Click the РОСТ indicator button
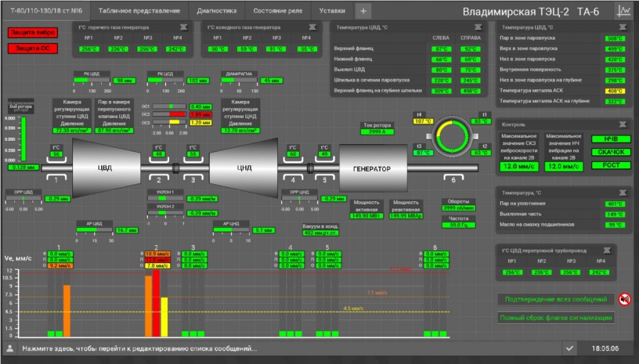This screenshot has width=639, height=364. point(611,165)
